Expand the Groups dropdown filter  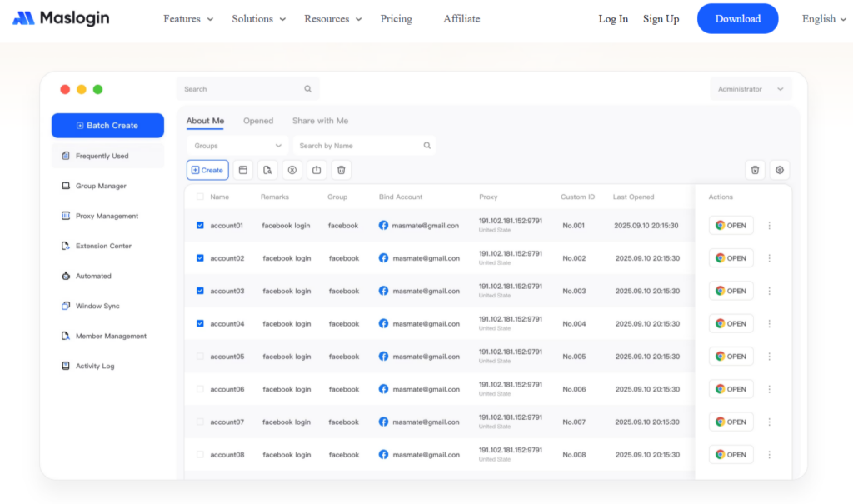pyautogui.click(x=237, y=146)
